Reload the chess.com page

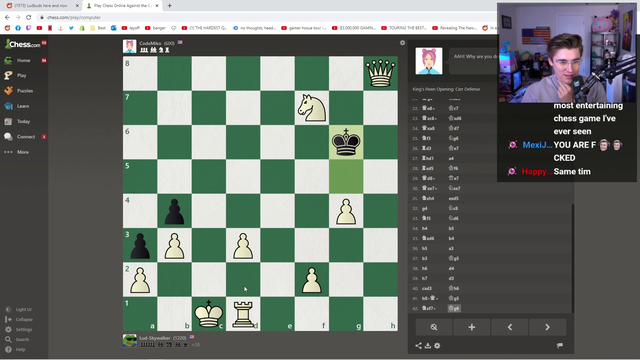point(29,17)
